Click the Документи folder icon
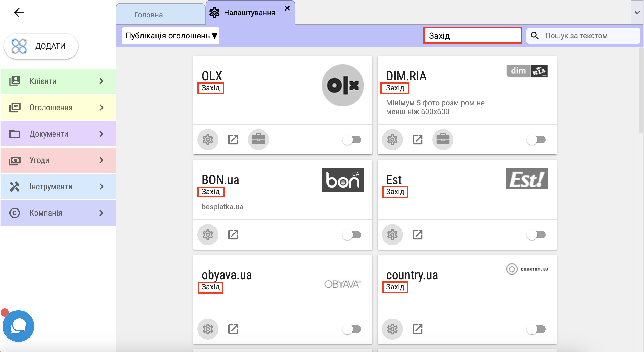The height and width of the screenshot is (352, 644). 15,134
